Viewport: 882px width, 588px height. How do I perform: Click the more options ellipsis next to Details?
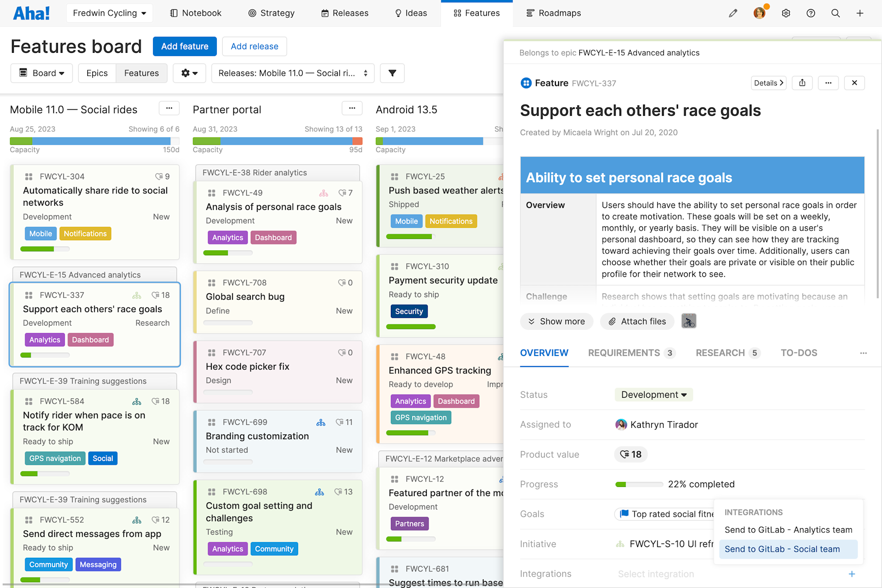(828, 83)
